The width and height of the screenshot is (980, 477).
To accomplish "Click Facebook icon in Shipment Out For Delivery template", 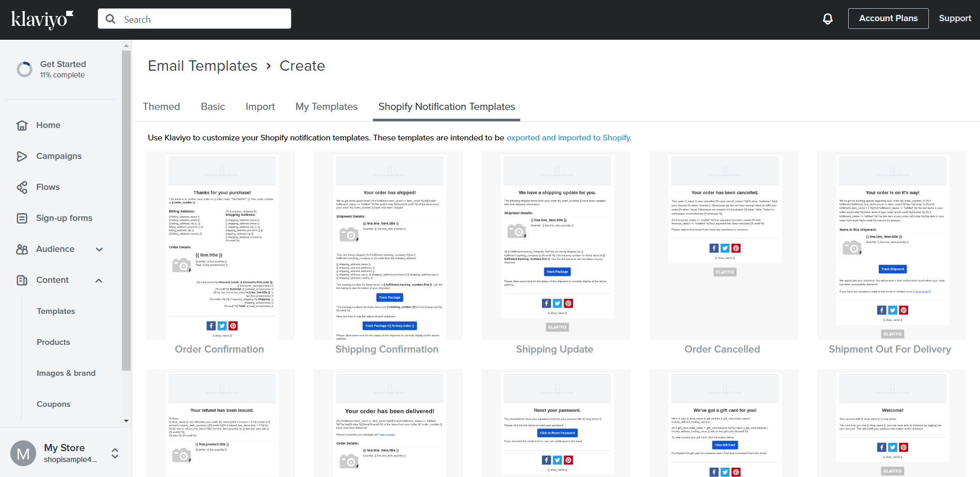I will 882,310.
